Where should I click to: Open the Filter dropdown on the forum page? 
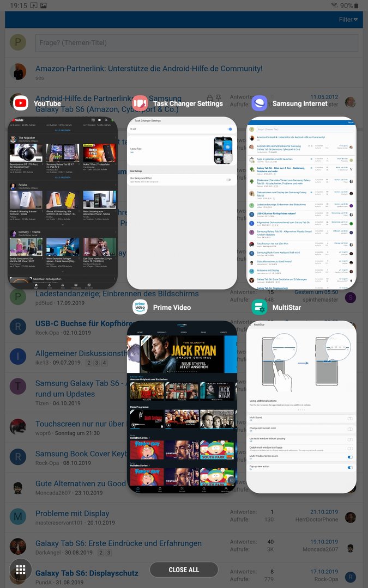point(348,20)
